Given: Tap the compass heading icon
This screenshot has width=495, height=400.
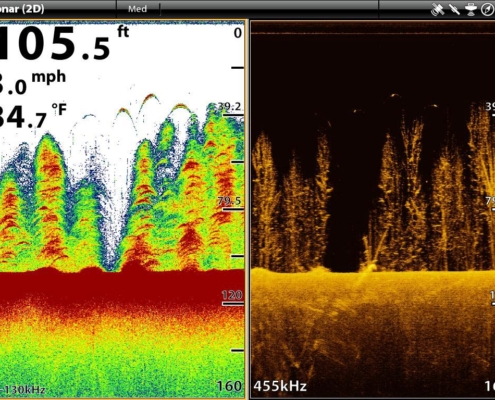Looking at the screenshot, I should coord(487,10).
